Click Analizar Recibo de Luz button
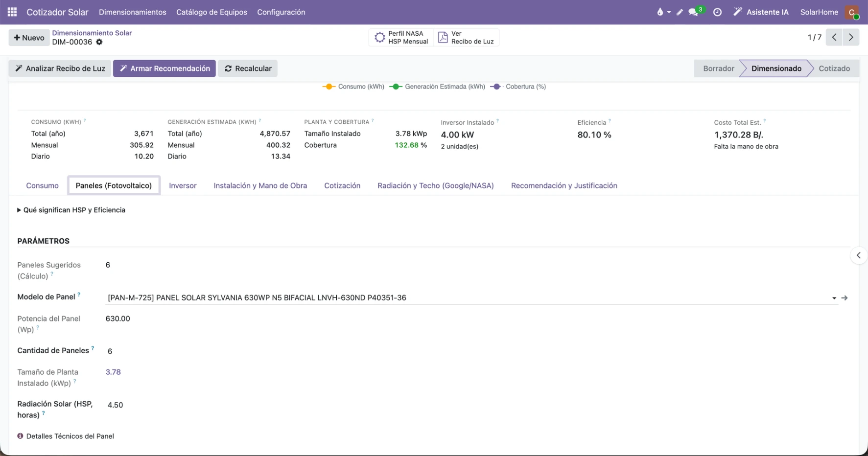 60,68
